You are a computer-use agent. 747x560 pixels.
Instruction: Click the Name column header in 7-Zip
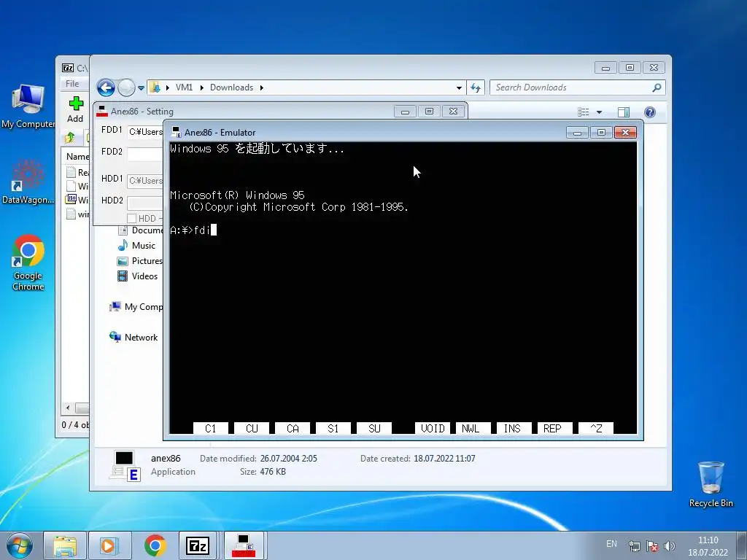(77, 157)
